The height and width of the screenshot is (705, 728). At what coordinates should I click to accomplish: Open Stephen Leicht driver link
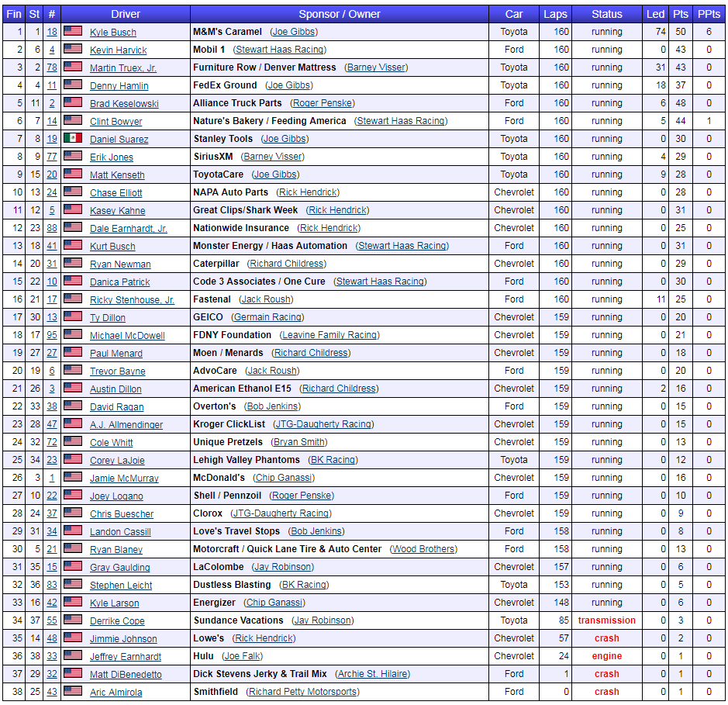[121, 586]
